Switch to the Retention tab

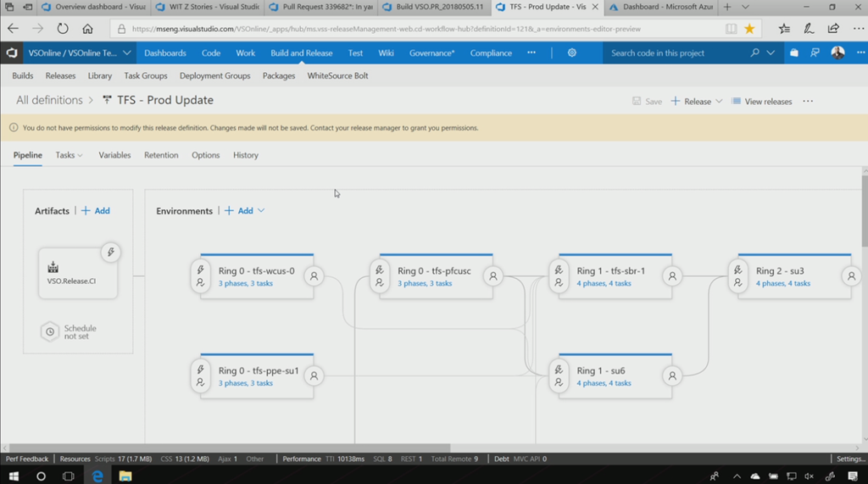(161, 155)
